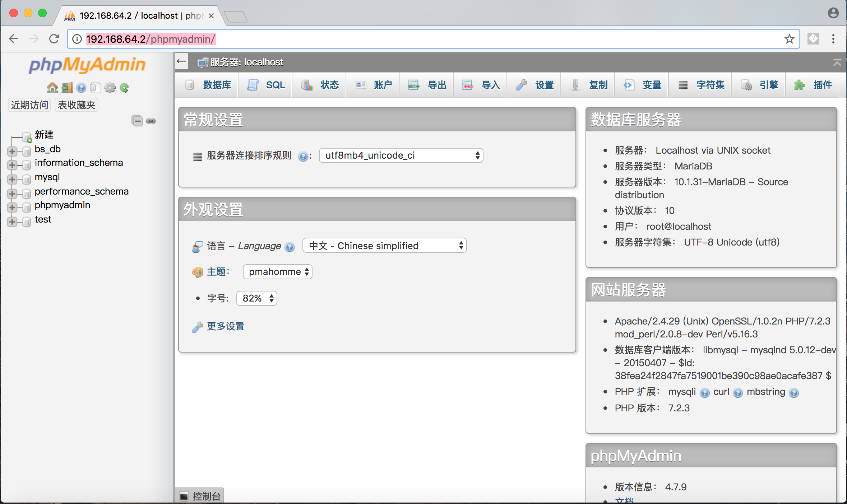Click the logout door icon

click(x=67, y=88)
